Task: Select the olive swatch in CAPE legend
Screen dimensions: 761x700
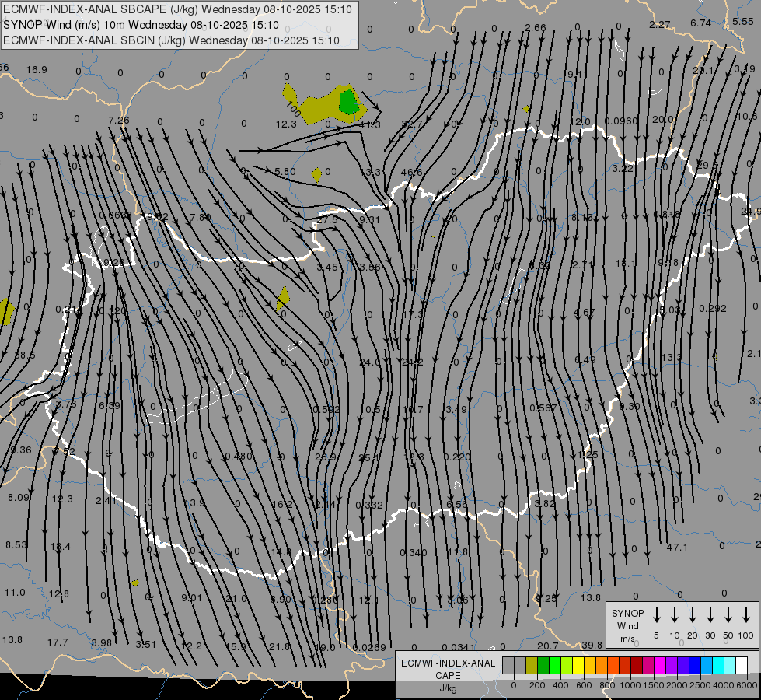Action: point(532,665)
